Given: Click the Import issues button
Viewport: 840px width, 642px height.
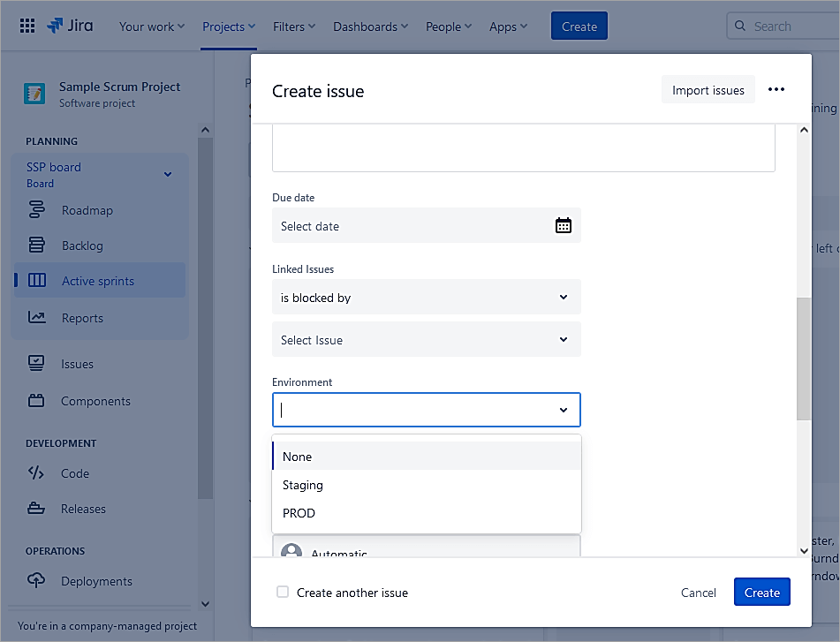Looking at the screenshot, I should click(708, 90).
